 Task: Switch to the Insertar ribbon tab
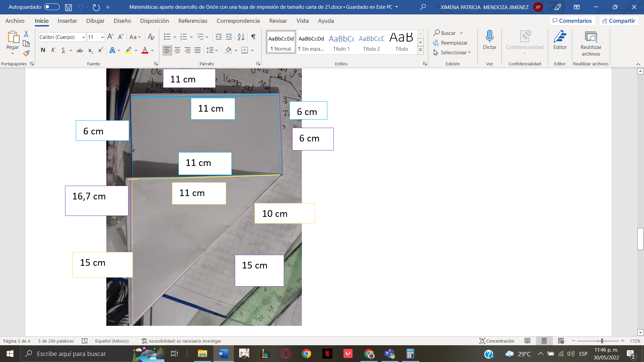pos(67,21)
